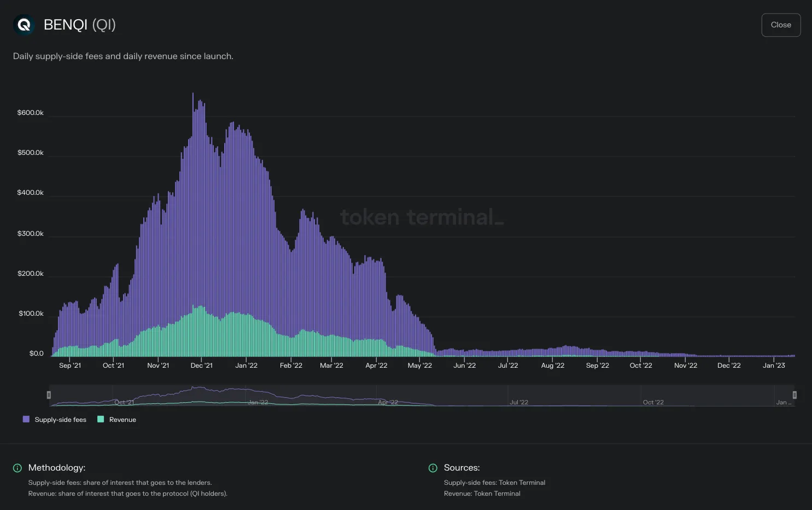This screenshot has height=510, width=812.
Task: Click the Sources heading
Action: coord(462,468)
